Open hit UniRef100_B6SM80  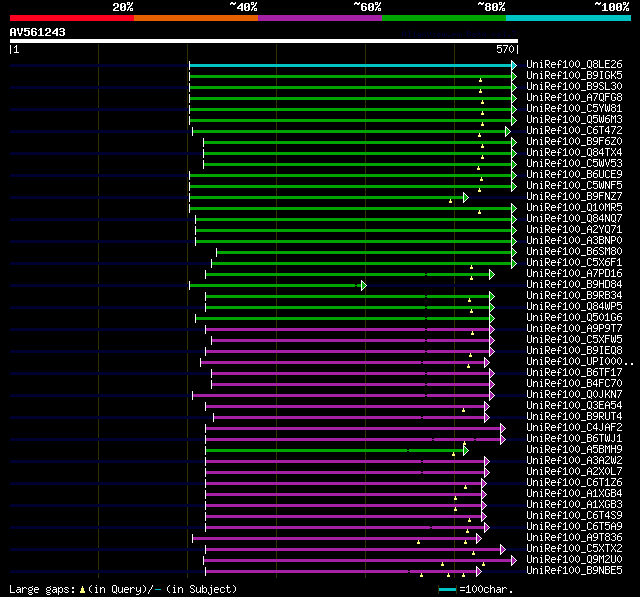point(574,252)
